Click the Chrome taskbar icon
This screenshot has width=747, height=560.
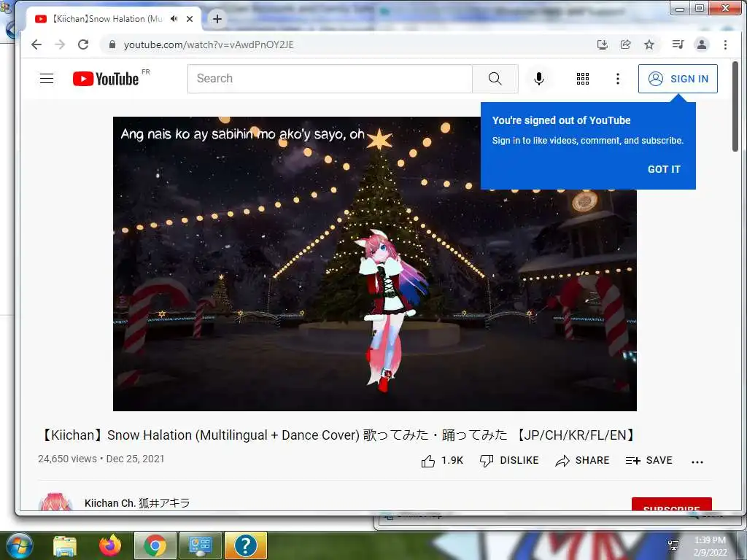155,545
